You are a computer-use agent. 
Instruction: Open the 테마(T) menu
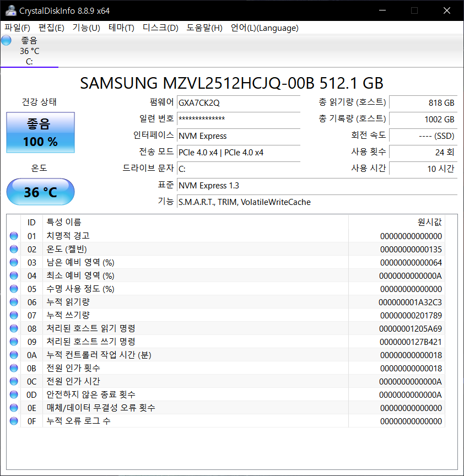(x=121, y=28)
